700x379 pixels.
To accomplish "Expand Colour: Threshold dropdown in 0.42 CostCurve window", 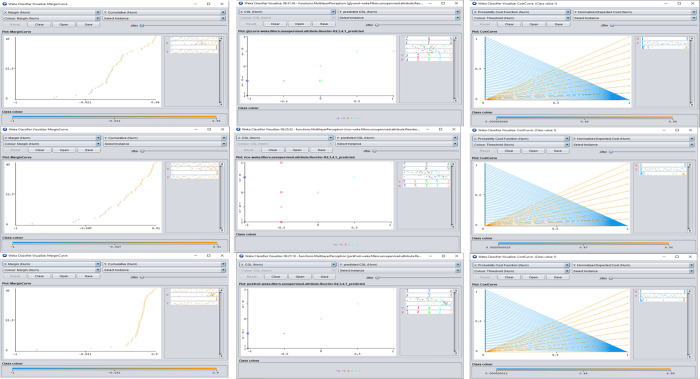I will point(521,18).
